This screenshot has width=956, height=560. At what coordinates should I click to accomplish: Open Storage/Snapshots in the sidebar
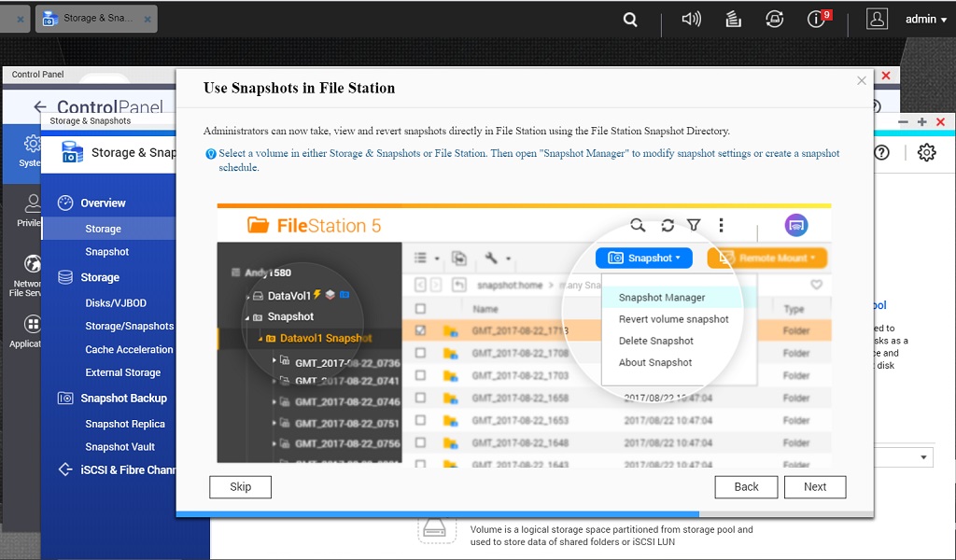coord(129,326)
